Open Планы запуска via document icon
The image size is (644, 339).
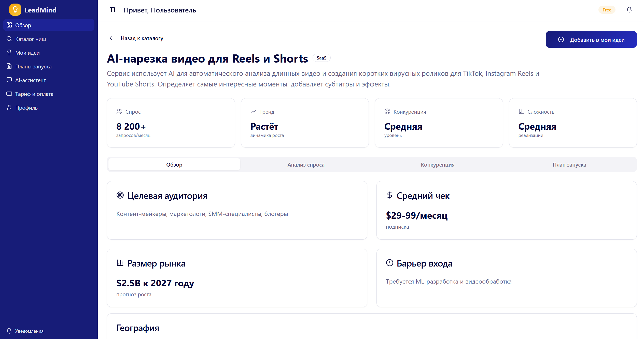[9, 66]
